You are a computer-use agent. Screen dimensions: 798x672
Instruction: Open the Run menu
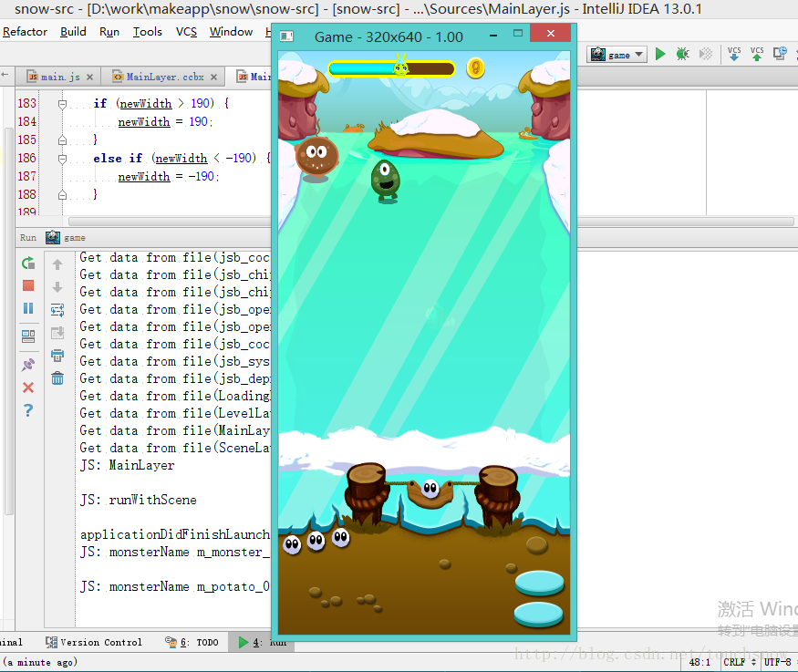pos(109,32)
